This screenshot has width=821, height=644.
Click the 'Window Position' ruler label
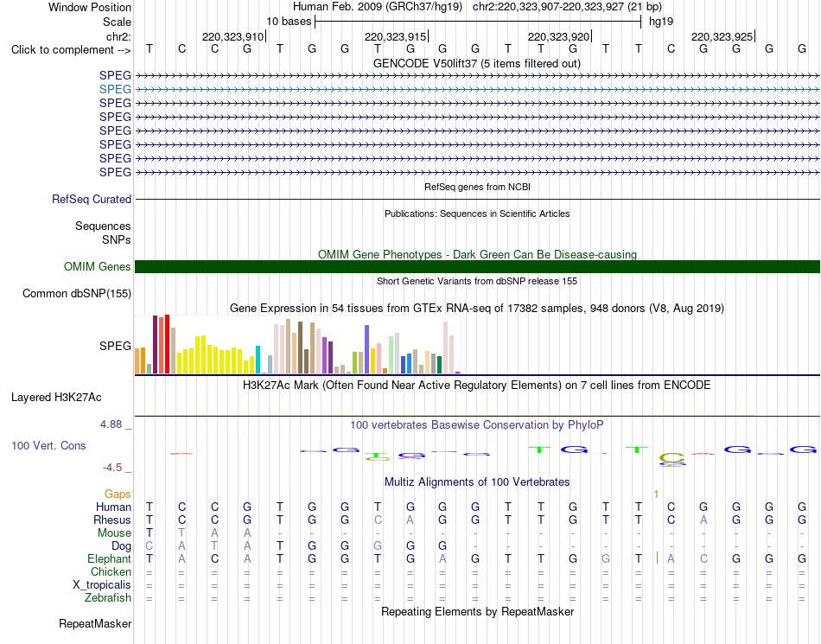[x=90, y=7]
